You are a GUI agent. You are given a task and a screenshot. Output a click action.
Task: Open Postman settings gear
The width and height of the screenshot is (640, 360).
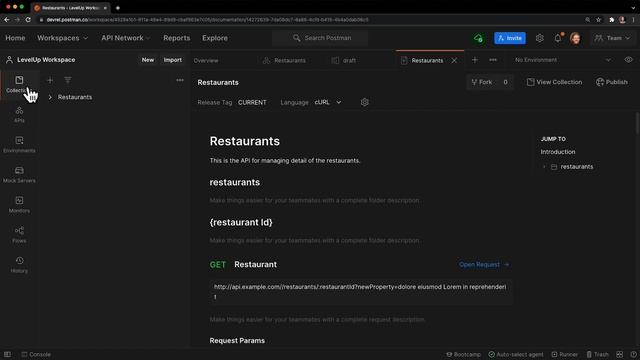pyautogui.click(x=540, y=38)
